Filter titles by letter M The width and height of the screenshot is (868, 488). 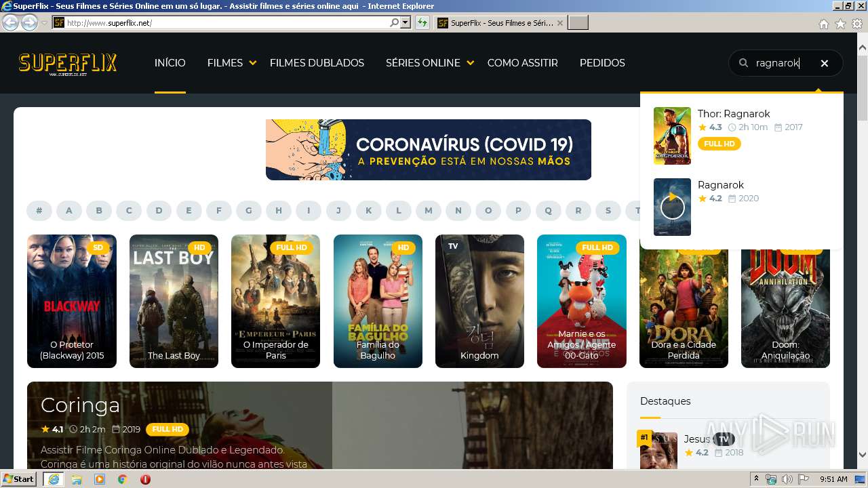429,211
